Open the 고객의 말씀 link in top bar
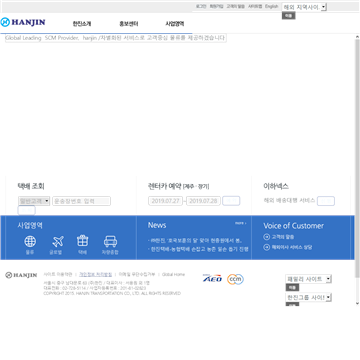The height and width of the screenshot is (360, 360). [x=236, y=6]
